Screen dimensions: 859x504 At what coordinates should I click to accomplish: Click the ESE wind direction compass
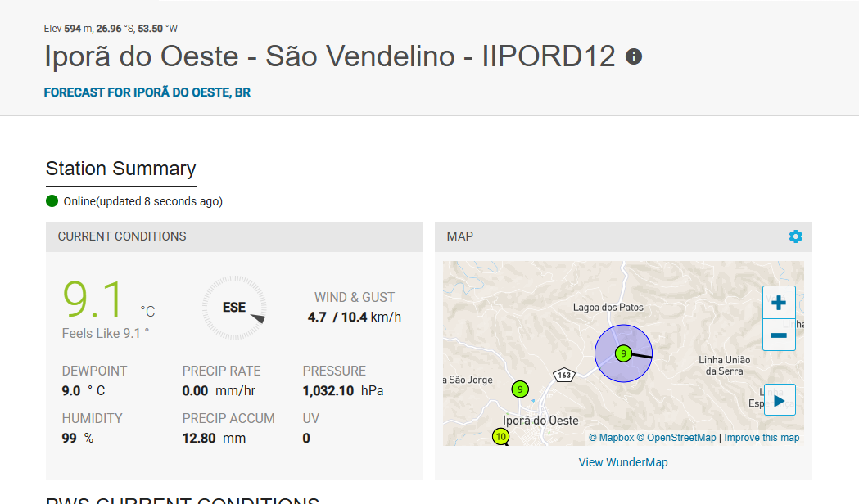234,308
